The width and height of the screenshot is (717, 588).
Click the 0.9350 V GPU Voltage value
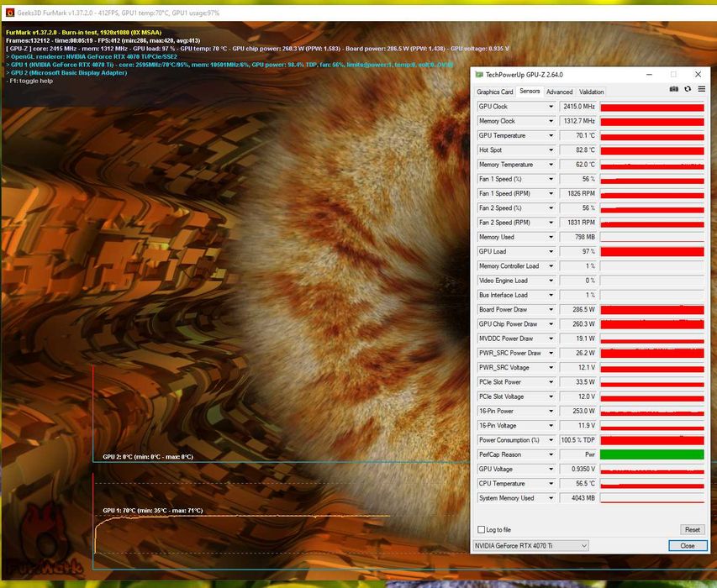click(x=578, y=470)
